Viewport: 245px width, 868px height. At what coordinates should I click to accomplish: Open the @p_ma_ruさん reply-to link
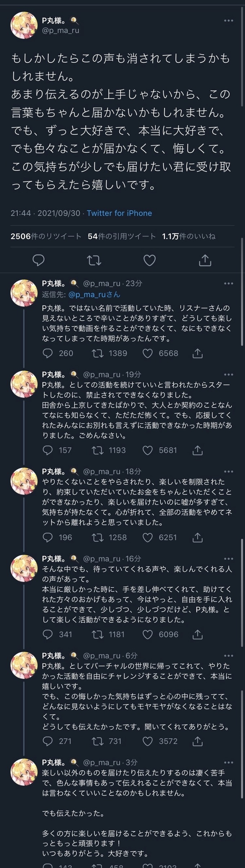coord(94,294)
